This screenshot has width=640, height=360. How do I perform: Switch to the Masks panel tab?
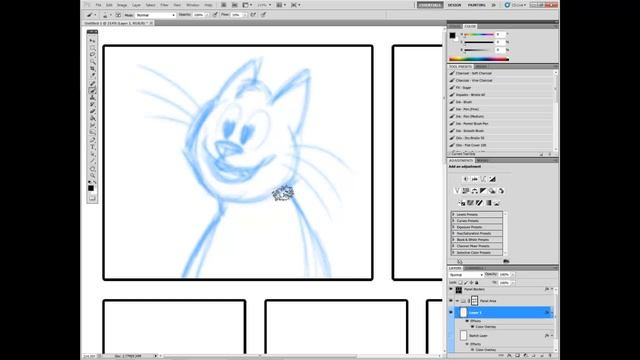(x=482, y=161)
